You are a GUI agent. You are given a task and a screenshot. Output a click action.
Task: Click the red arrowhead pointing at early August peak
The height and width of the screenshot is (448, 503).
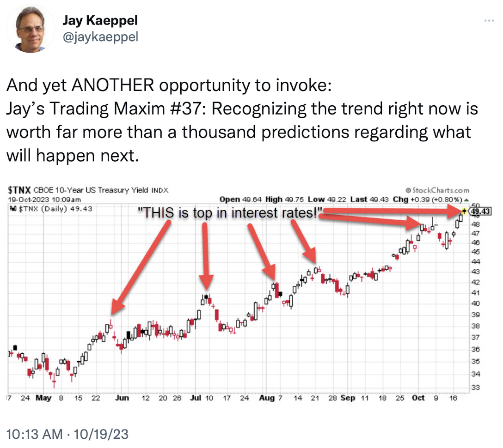click(270, 272)
